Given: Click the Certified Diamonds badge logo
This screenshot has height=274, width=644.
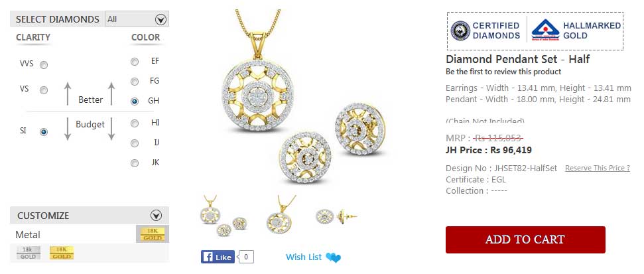Looking at the screenshot, I should pos(460,31).
